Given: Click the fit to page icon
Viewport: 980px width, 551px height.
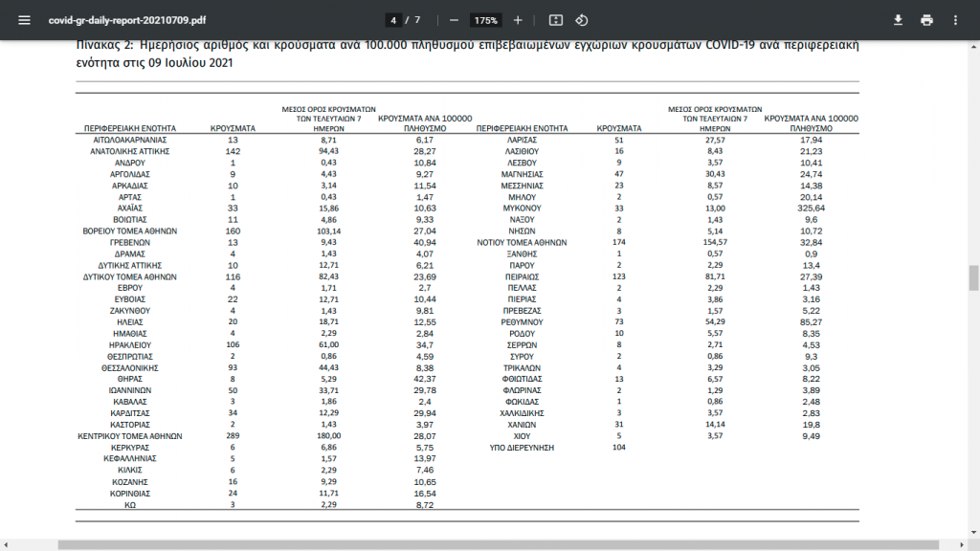Looking at the screenshot, I should 556,20.
